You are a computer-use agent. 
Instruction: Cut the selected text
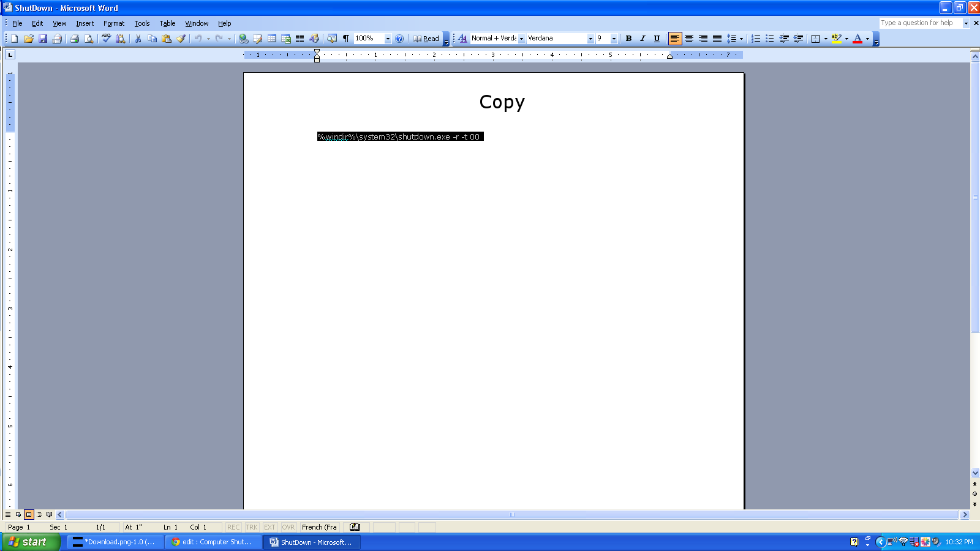[138, 39]
